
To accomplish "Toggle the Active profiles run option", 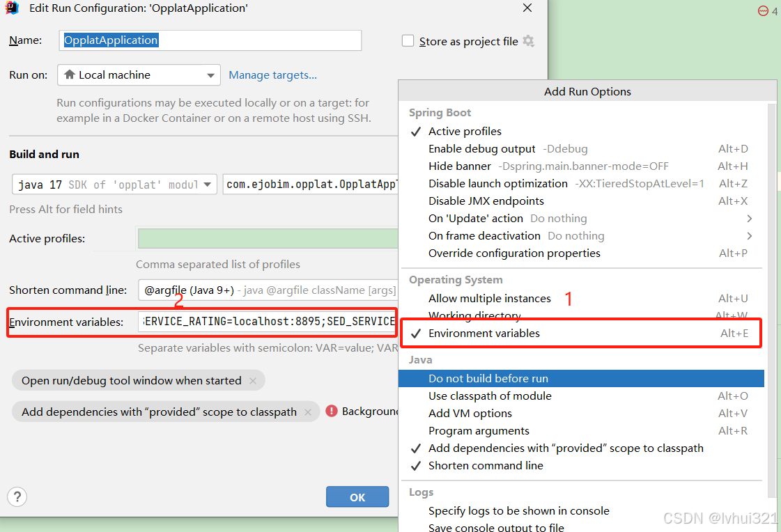I will [x=581, y=132].
